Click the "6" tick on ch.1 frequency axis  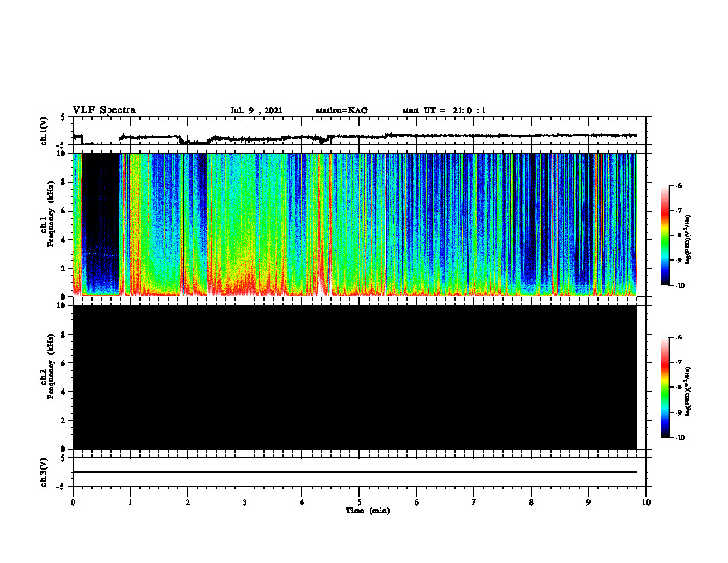(x=64, y=211)
